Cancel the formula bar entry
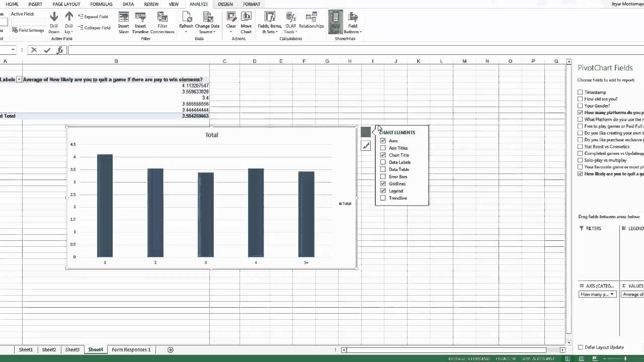 [x=34, y=50]
